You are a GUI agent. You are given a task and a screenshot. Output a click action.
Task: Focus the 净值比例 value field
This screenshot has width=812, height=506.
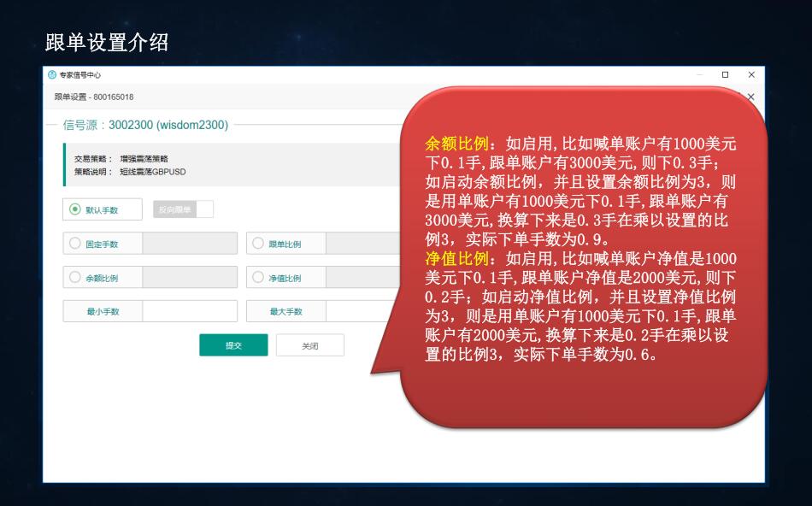[x=363, y=278]
